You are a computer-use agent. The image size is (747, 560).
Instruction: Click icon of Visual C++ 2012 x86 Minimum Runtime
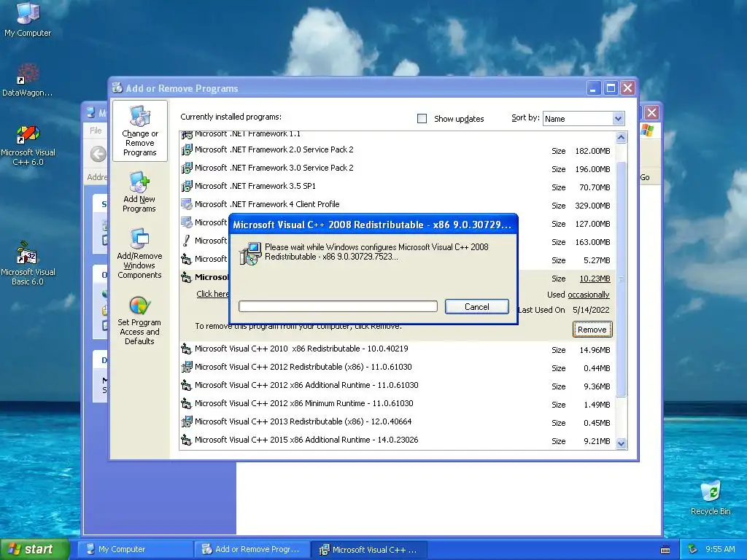pyautogui.click(x=187, y=403)
